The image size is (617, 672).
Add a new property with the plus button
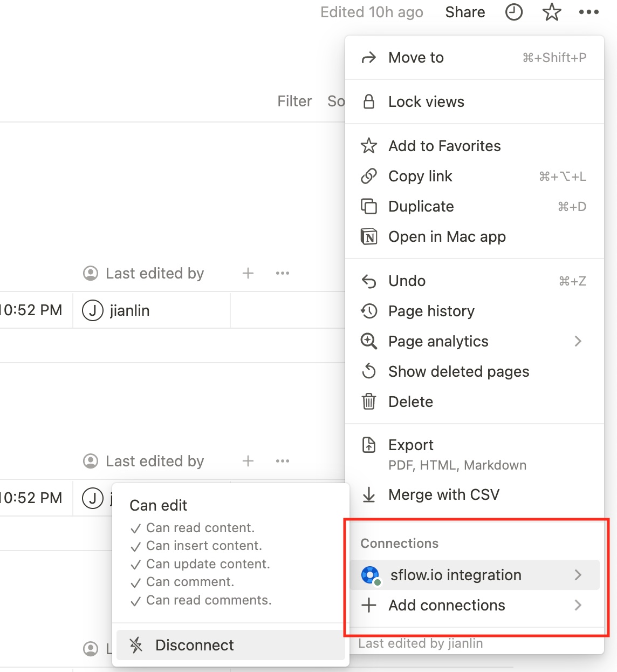[248, 273]
